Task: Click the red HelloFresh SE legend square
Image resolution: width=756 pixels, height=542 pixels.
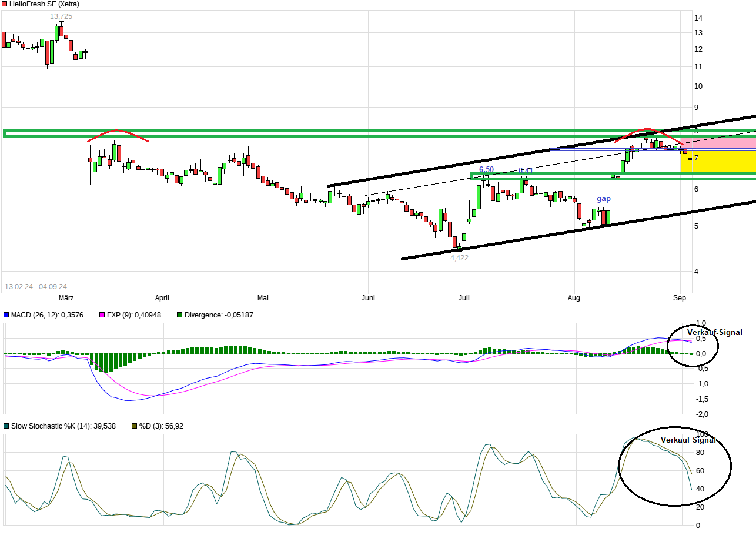Action: pyautogui.click(x=5, y=4)
